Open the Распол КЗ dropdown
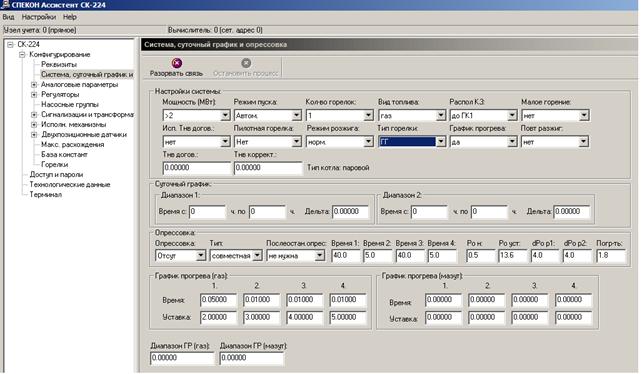The image size is (642, 374). (x=512, y=116)
